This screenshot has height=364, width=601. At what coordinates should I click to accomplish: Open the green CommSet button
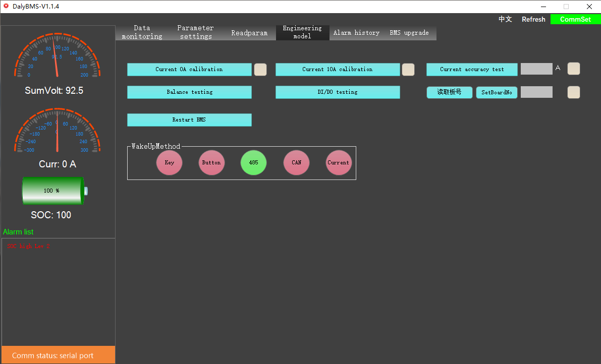[575, 19]
